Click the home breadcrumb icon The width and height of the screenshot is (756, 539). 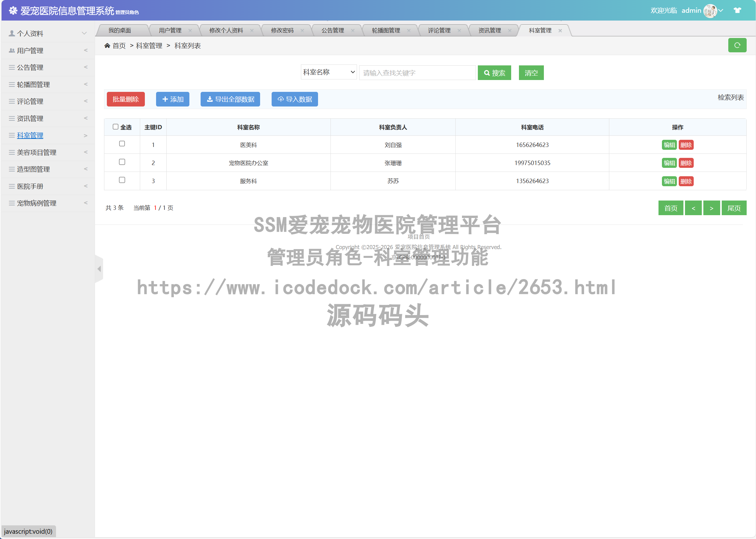pos(107,45)
